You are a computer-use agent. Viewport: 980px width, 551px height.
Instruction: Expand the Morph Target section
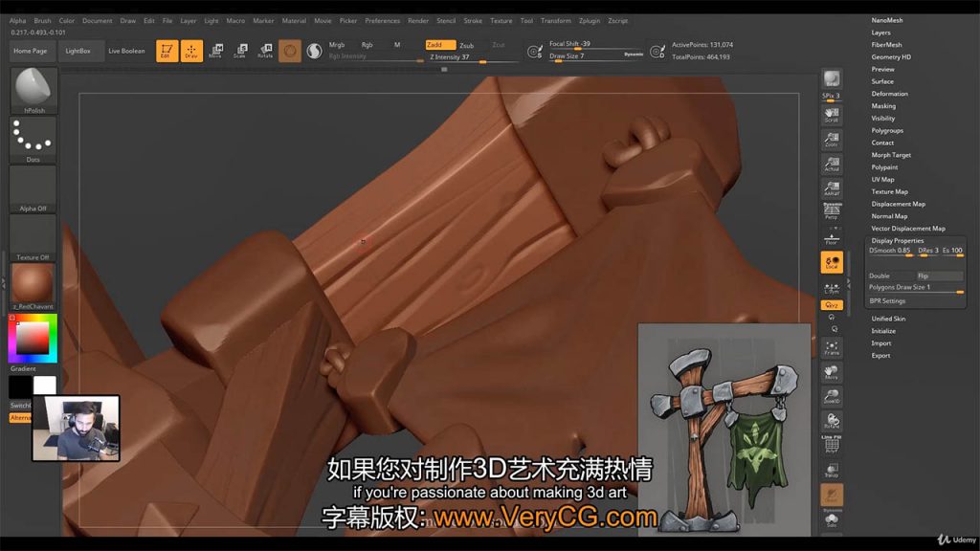pyautogui.click(x=891, y=155)
